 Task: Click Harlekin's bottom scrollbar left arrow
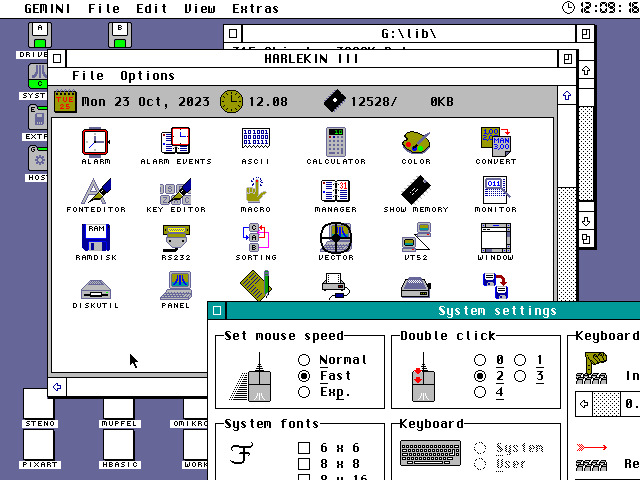(57, 387)
